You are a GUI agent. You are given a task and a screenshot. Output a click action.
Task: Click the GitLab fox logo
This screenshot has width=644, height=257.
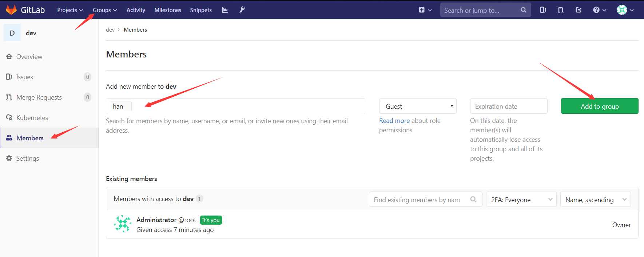[x=11, y=10]
